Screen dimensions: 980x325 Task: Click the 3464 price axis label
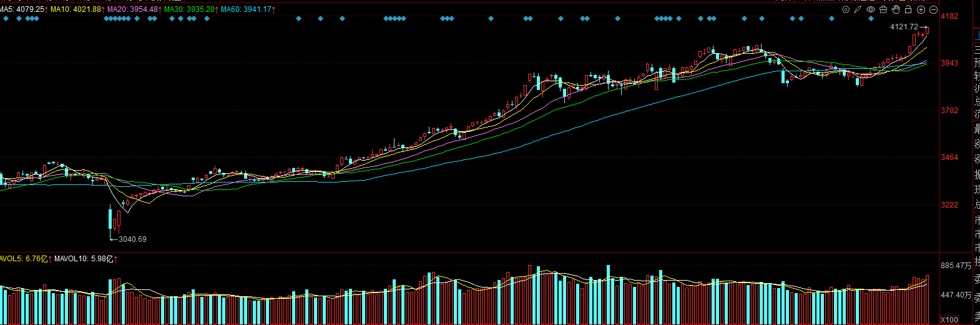pyautogui.click(x=949, y=157)
